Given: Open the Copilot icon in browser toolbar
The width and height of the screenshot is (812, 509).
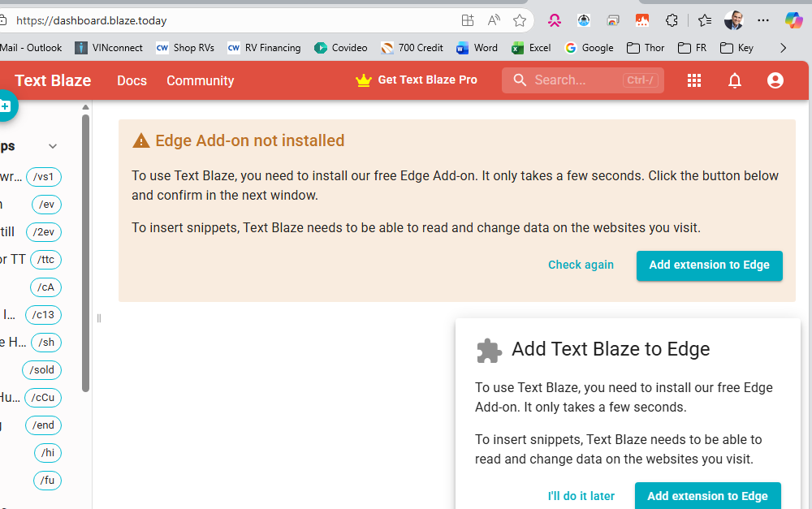Looking at the screenshot, I should click(x=793, y=20).
